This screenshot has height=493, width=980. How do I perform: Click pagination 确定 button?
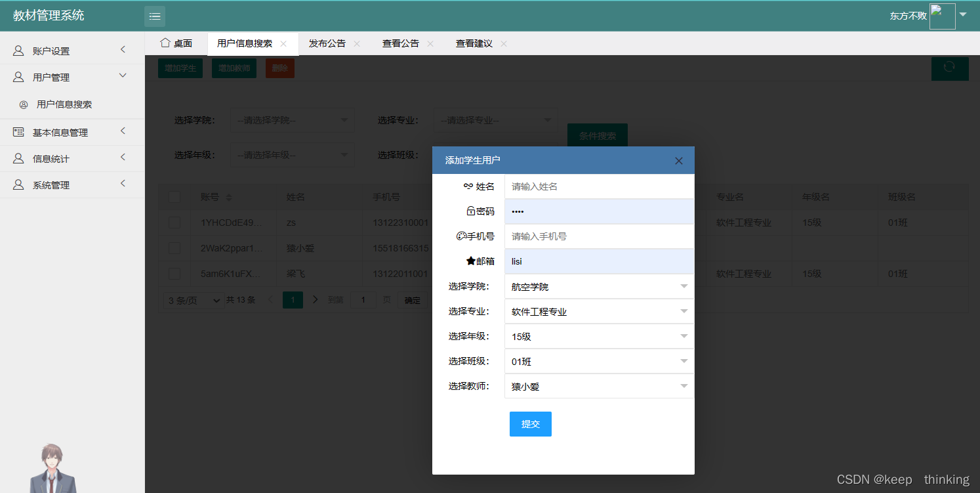[x=413, y=300]
